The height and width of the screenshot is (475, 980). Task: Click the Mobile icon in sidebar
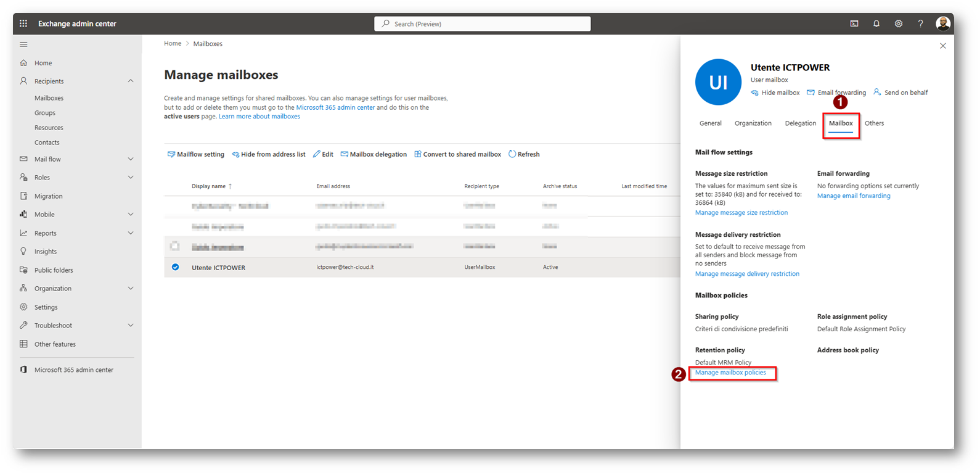point(23,214)
